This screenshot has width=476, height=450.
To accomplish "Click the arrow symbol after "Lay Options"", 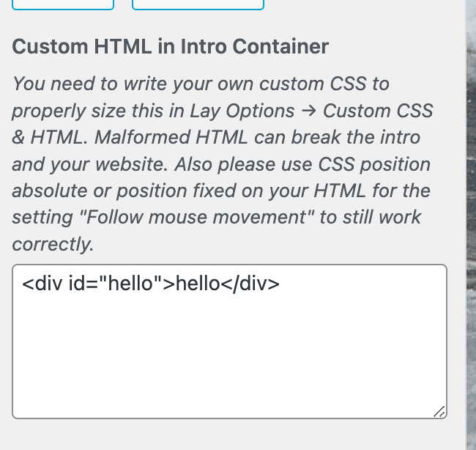I will (x=308, y=111).
